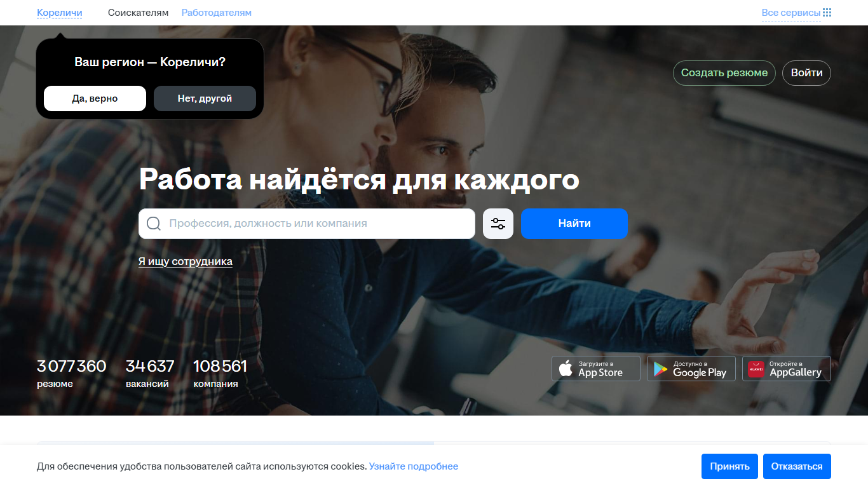The height and width of the screenshot is (488, 868).
Task: Click the blue Найти button
Action: 574,224
